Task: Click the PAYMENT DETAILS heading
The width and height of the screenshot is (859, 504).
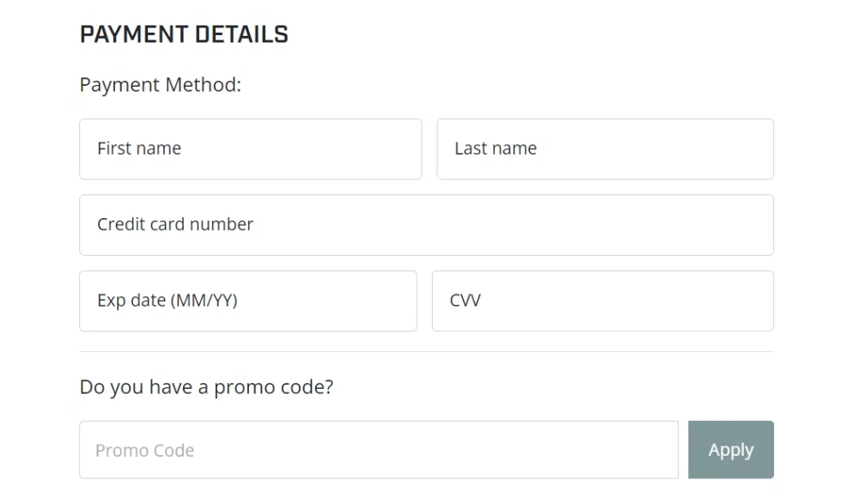Action: coord(184,35)
